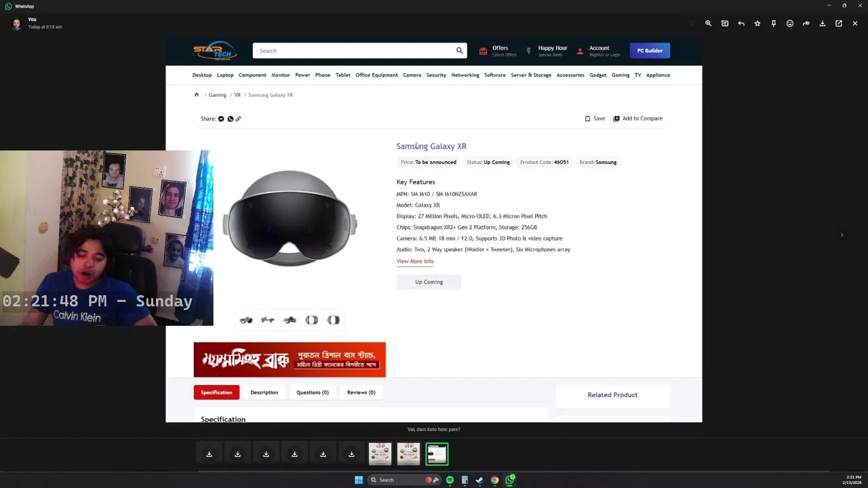
Task: Reply to this media with arrow icon
Action: click(x=741, y=24)
